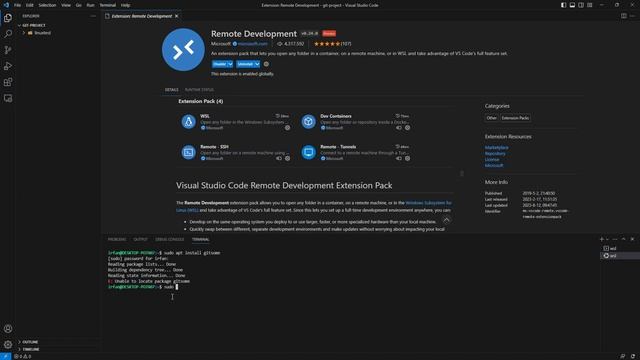Click the Remote - Tunnels extension icon
Screen dimensions: 640x360
309,152
